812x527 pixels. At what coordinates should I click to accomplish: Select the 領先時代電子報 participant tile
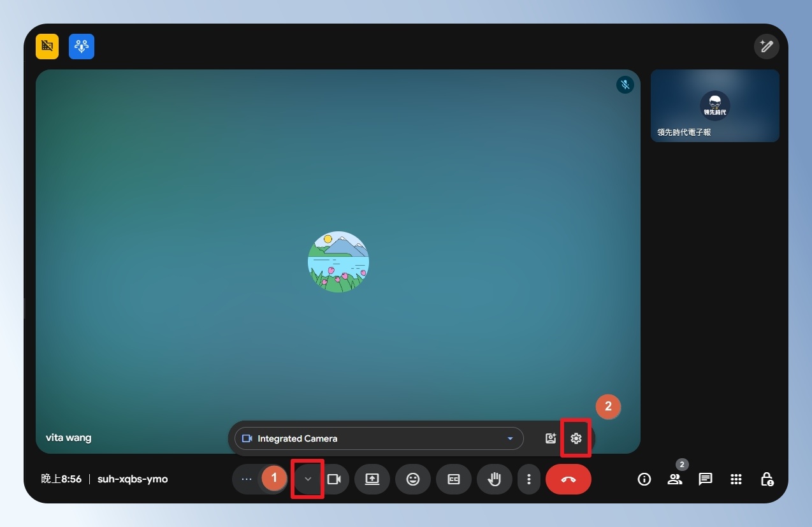coord(714,106)
